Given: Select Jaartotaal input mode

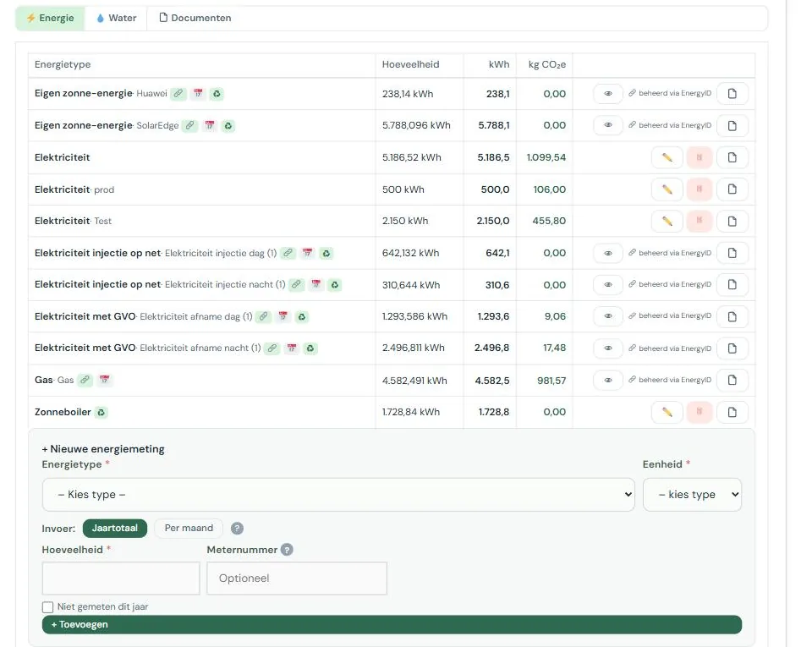Looking at the screenshot, I should (x=115, y=528).
